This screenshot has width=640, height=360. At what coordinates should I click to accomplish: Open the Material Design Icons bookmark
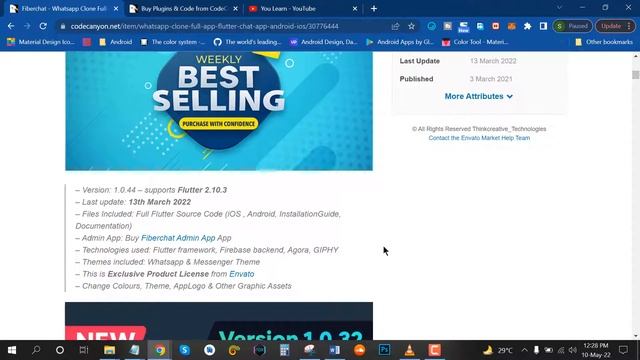40,42
